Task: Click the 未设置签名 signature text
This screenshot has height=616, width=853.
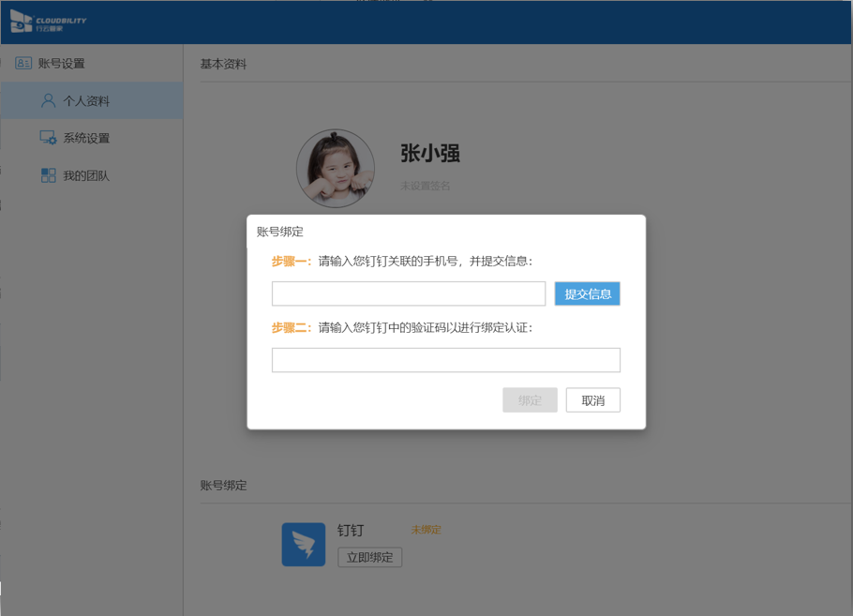Action: point(426,187)
